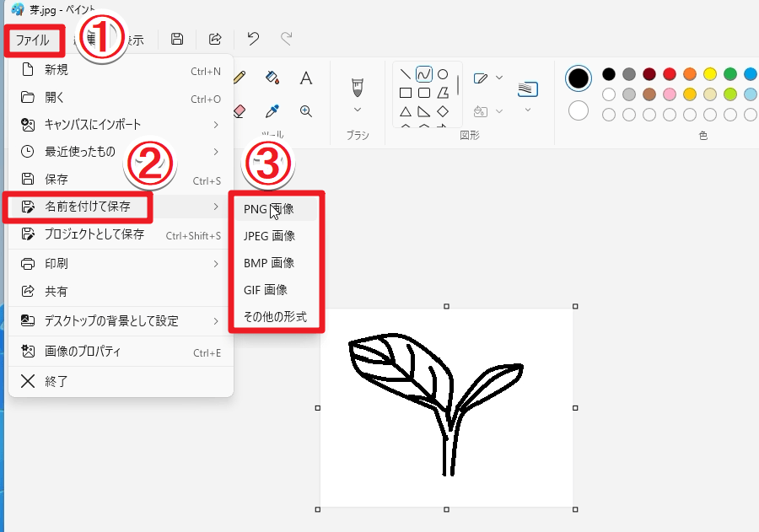Pick the dark red palette color

click(649, 74)
